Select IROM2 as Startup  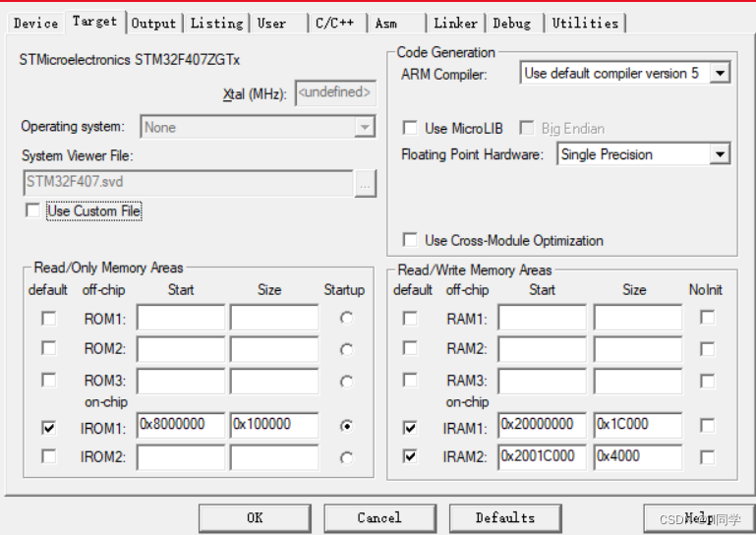pos(346,457)
